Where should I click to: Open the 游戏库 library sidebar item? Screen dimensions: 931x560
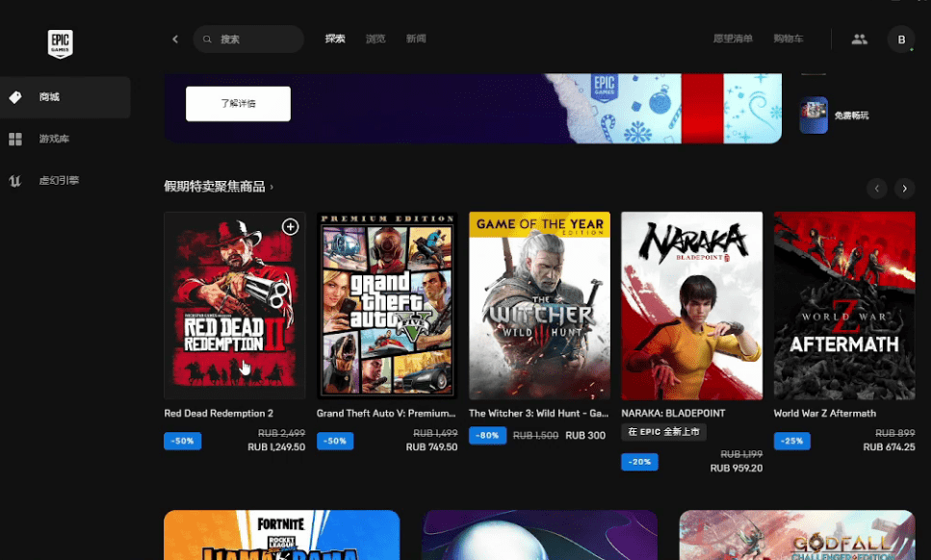(x=65, y=139)
